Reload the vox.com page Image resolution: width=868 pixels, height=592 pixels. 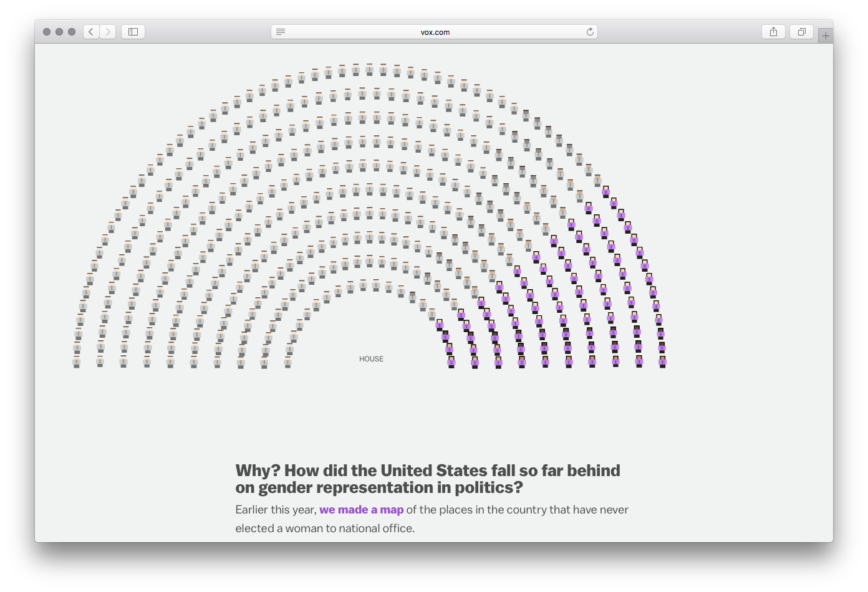tap(589, 32)
